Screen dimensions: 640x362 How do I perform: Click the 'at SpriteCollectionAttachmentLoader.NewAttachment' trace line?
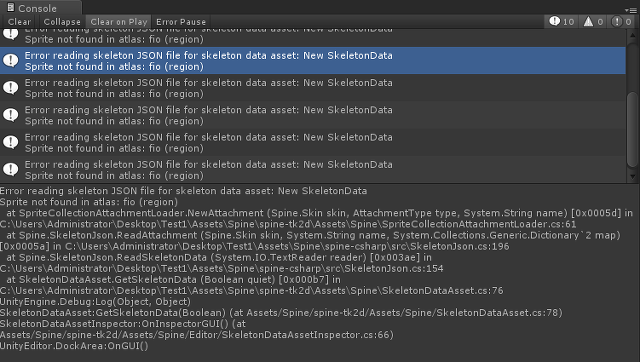320,213
